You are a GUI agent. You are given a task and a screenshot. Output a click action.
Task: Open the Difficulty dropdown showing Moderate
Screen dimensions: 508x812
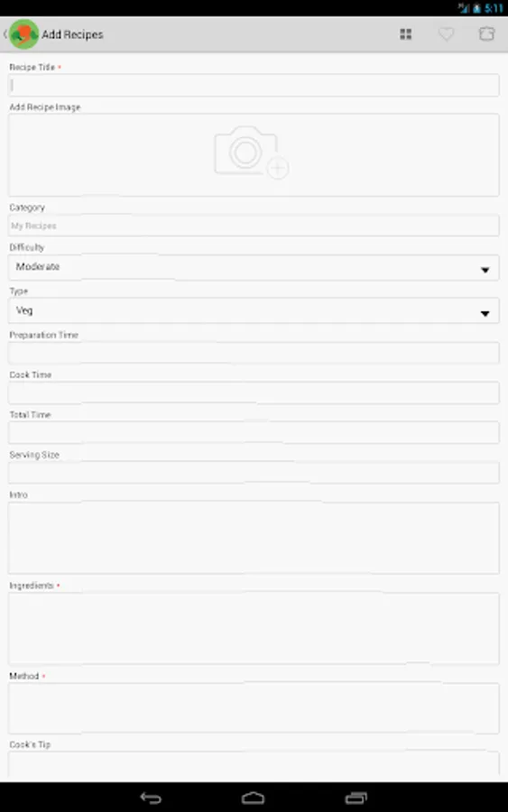[x=254, y=268]
